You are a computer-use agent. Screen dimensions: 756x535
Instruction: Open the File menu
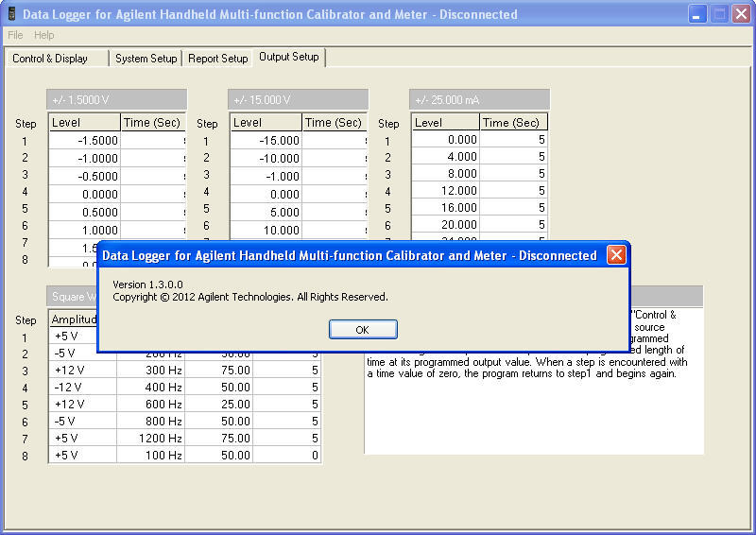[x=15, y=35]
